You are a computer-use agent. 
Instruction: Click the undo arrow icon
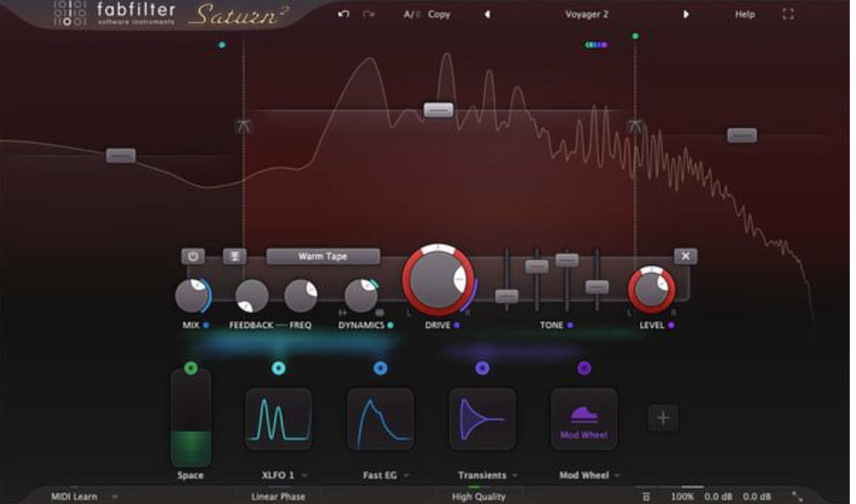point(343,14)
